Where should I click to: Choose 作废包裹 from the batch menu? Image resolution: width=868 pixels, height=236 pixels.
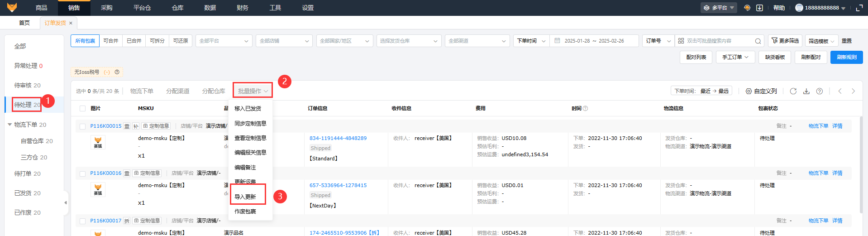pos(245,211)
